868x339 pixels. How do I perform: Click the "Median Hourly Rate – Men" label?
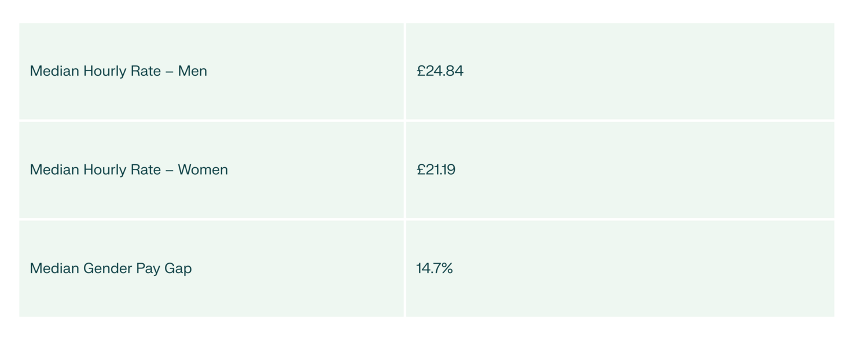tap(118, 71)
